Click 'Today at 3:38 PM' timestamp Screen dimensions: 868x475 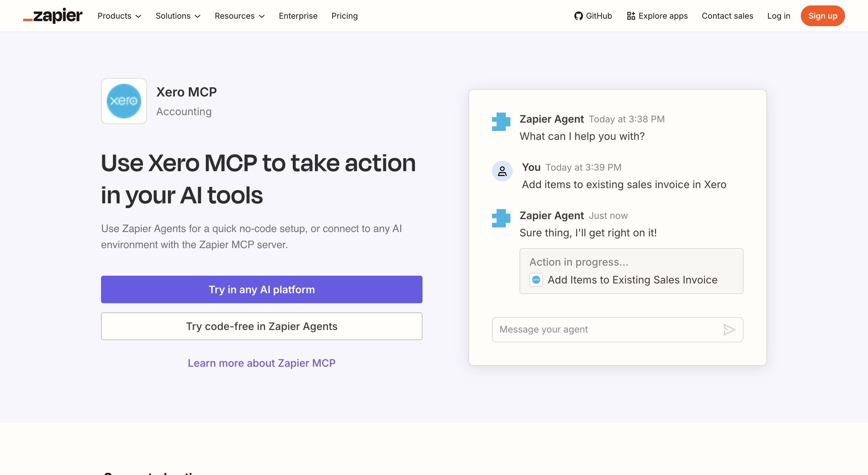[x=627, y=119]
